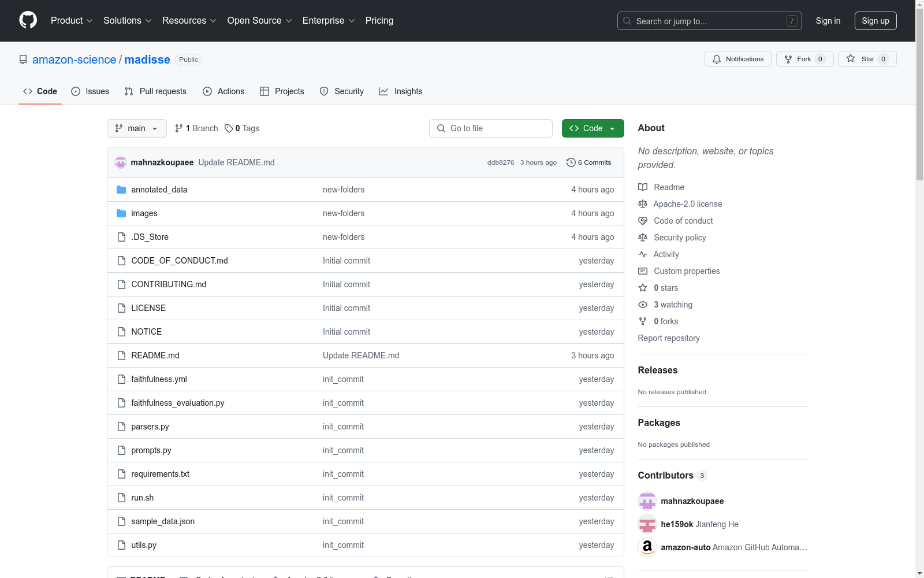Click the book icon beside Readme
The height and width of the screenshot is (578, 924).
coord(643,187)
